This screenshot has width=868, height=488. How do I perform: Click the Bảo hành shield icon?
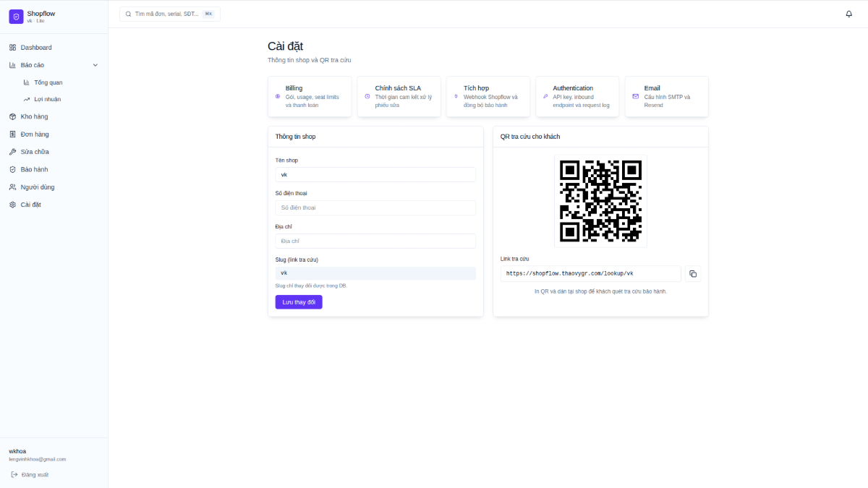tap(12, 169)
